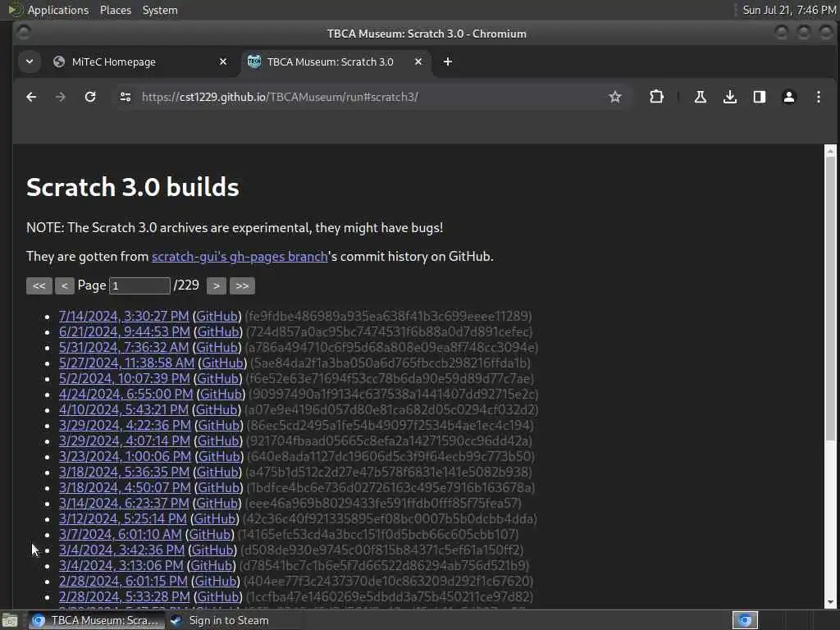Open the 5/2/2024, 10:07:39 PM build

click(125, 378)
